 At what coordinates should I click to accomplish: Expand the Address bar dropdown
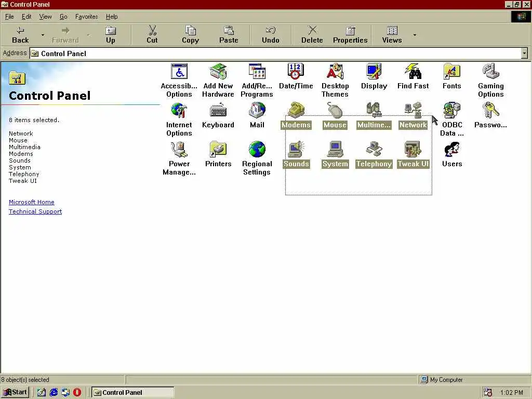coord(525,54)
